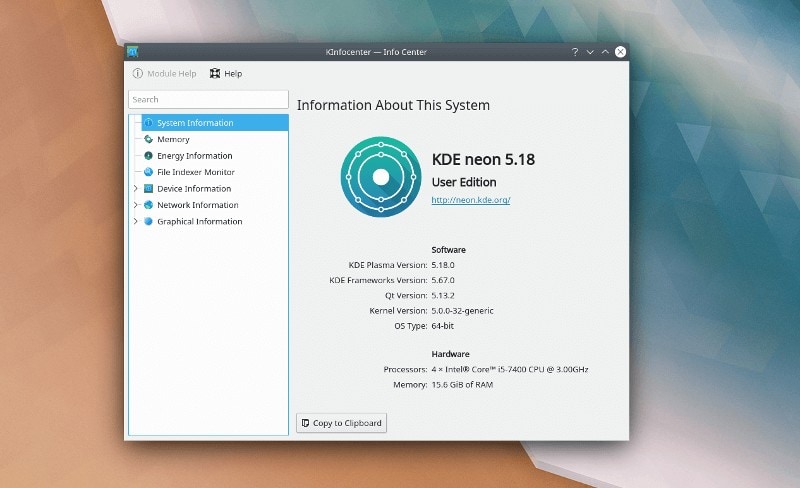
Task: Click the Network Information globe icon
Action: (148, 205)
